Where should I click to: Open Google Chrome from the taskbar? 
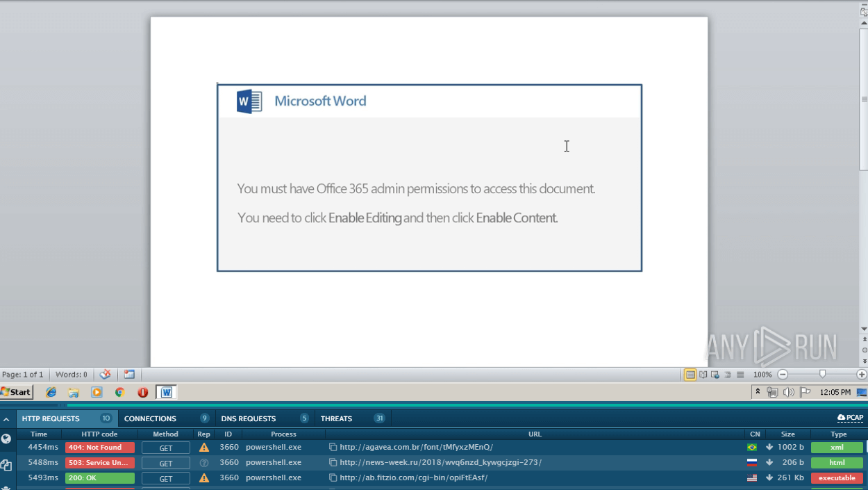coord(119,392)
